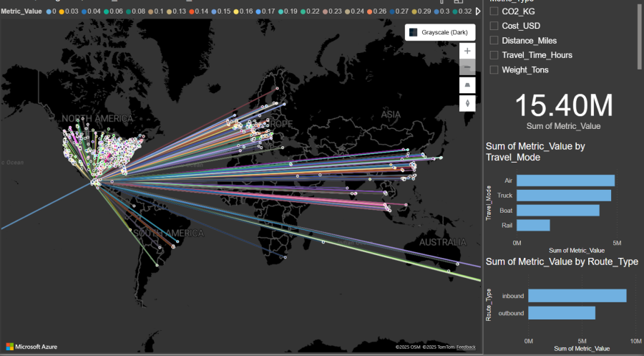Click the Boat axis label
This screenshot has width=644, height=356.
(506, 211)
